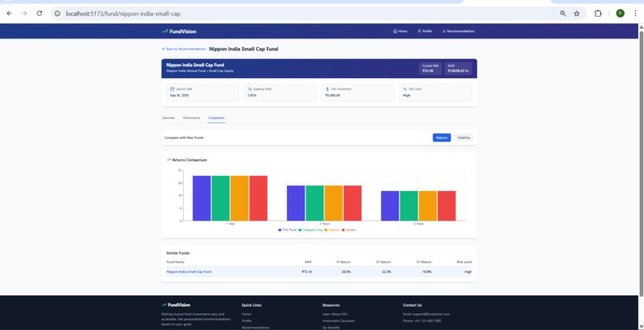Switch to the Overview tab
644x330 pixels.
pyautogui.click(x=169, y=118)
